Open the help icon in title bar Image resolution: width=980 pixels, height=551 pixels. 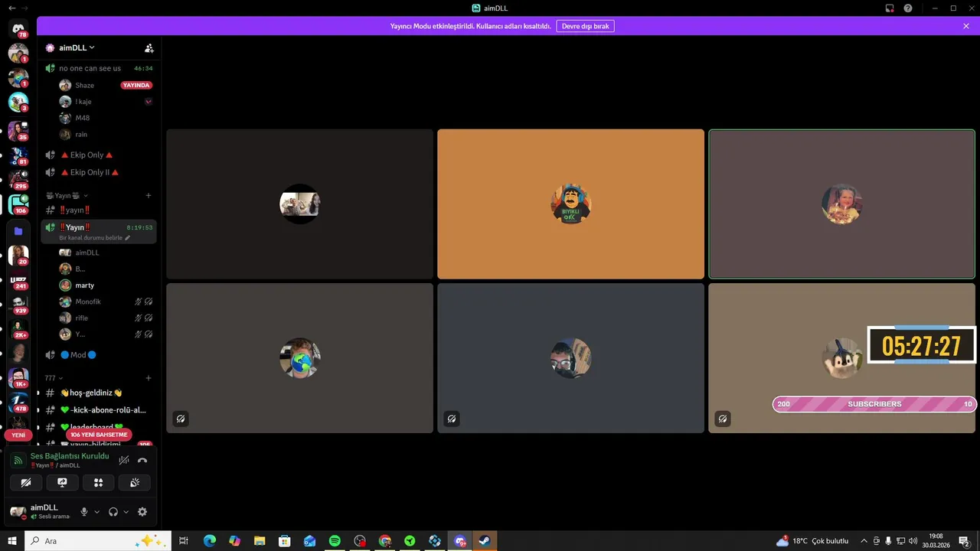point(908,8)
